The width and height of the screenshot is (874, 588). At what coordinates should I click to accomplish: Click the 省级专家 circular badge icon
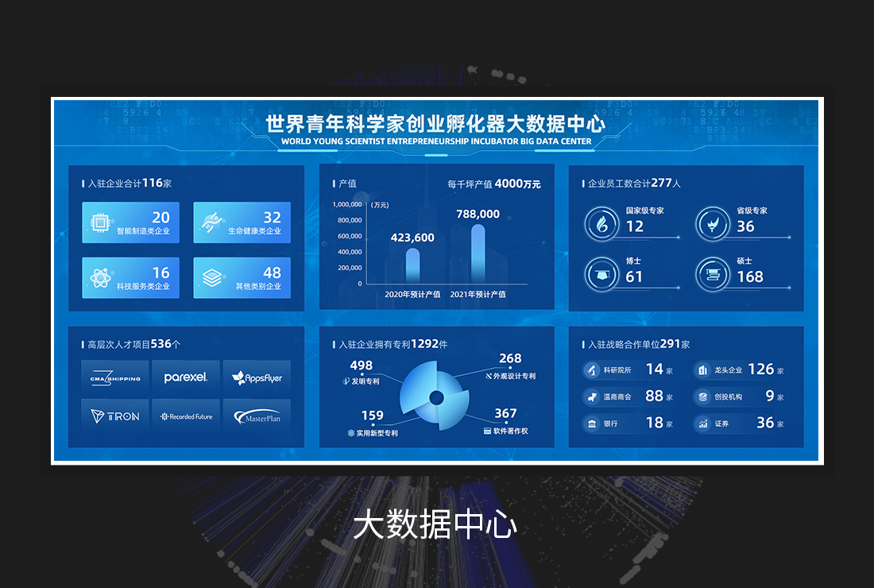coord(712,223)
